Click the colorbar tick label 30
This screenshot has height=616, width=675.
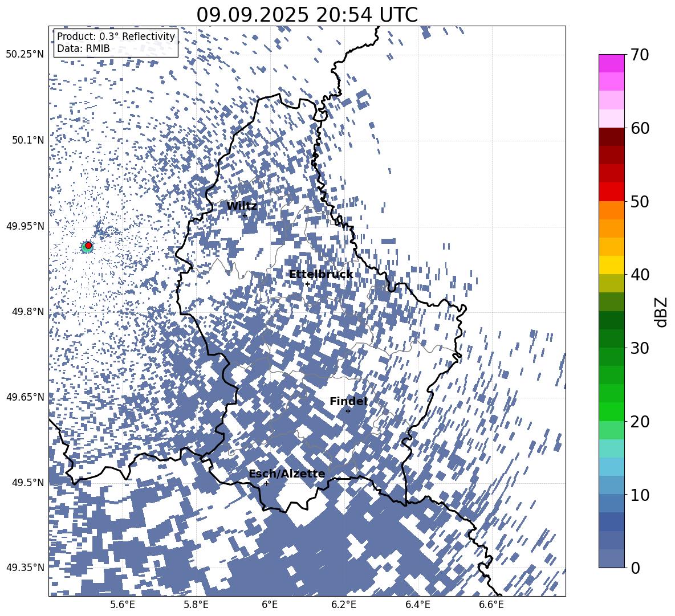[640, 348]
